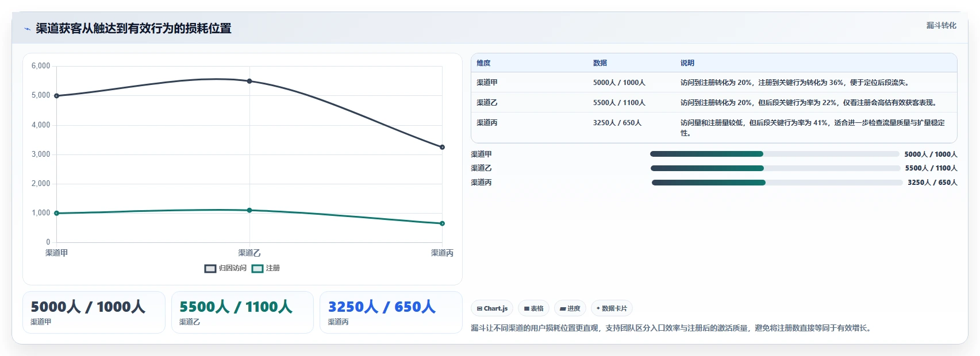Select the 渠道甲 table row cell
This screenshot has height=356, width=980.
[x=487, y=83]
